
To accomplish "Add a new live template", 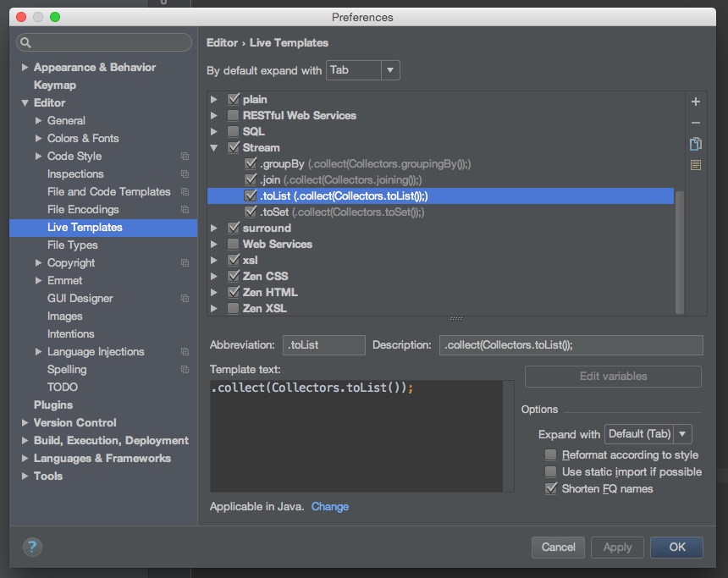I will click(695, 101).
